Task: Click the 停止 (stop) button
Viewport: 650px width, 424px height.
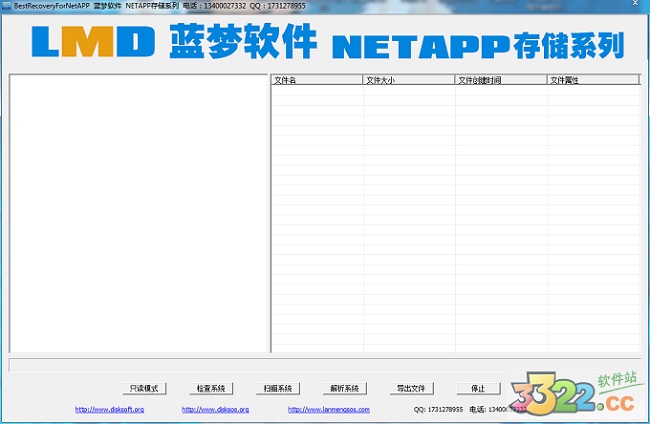Action: 478,388
